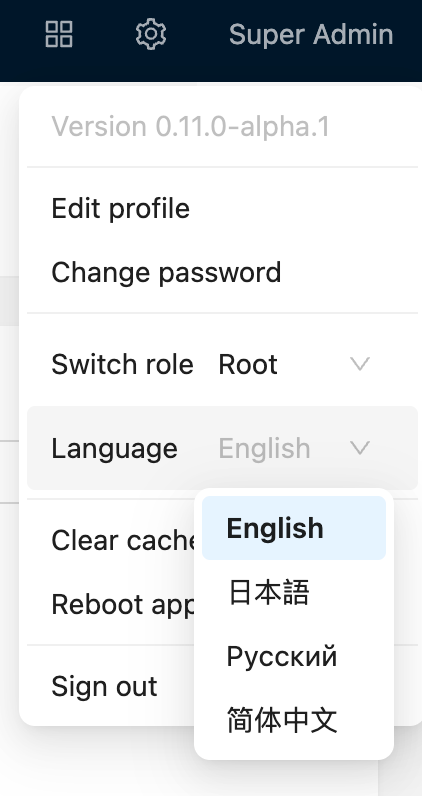Click the Language chevron arrow

(x=360, y=448)
